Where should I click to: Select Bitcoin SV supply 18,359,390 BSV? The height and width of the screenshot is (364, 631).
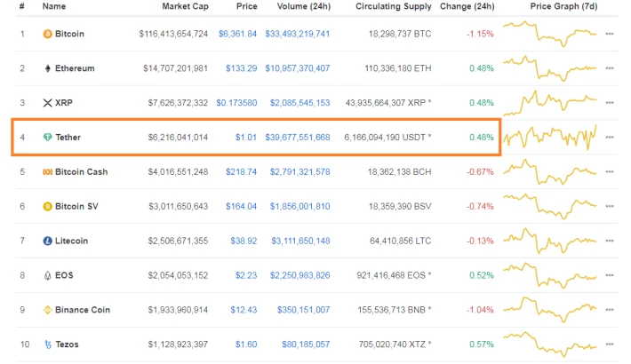click(x=400, y=206)
